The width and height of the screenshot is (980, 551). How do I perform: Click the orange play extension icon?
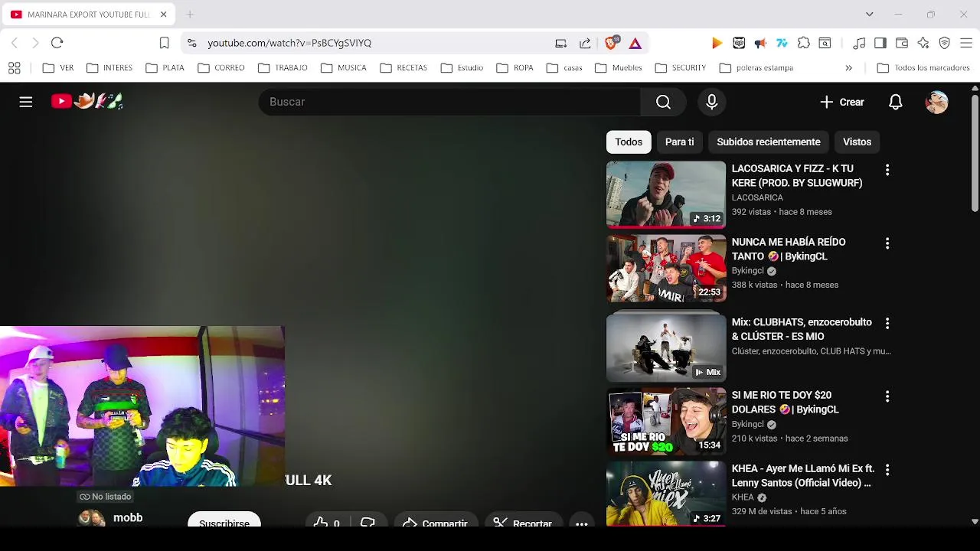[x=717, y=43]
